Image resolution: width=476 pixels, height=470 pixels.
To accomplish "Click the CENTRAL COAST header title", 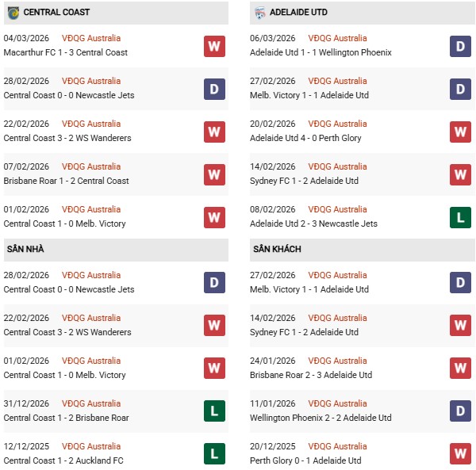I will [x=56, y=13].
